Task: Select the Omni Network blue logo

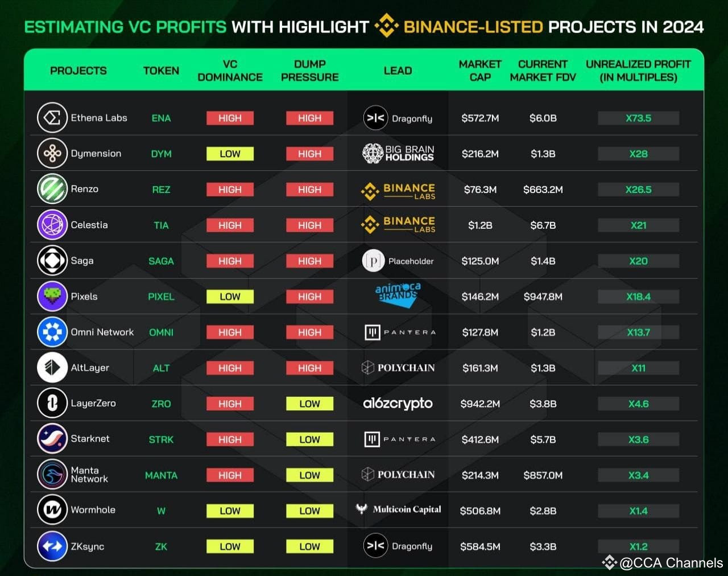Action: coord(52,332)
